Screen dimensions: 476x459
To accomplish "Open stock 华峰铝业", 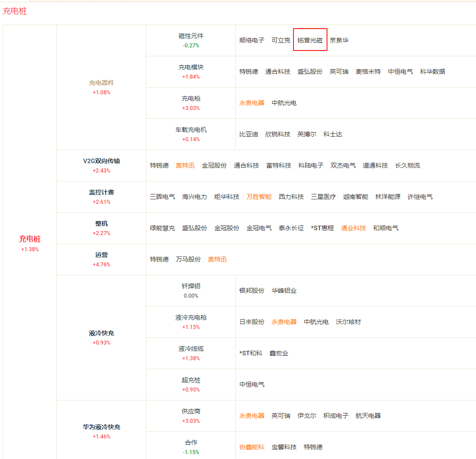I will tap(284, 291).
